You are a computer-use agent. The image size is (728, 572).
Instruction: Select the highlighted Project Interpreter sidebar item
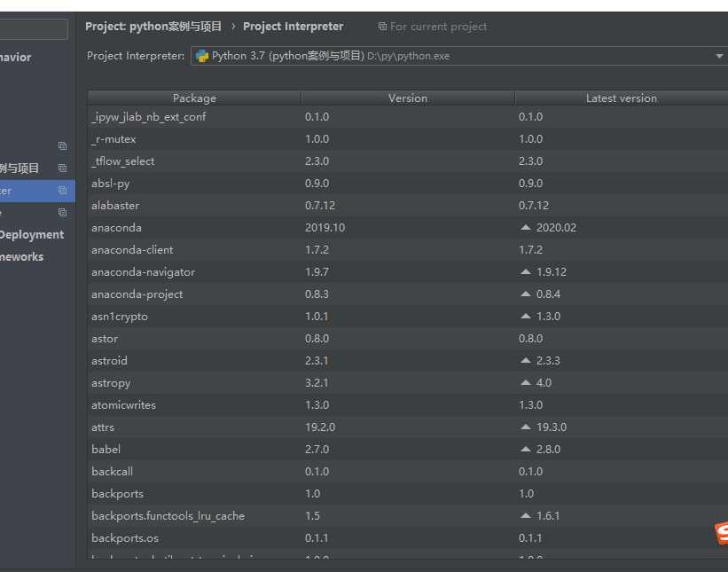pos(37,191)
